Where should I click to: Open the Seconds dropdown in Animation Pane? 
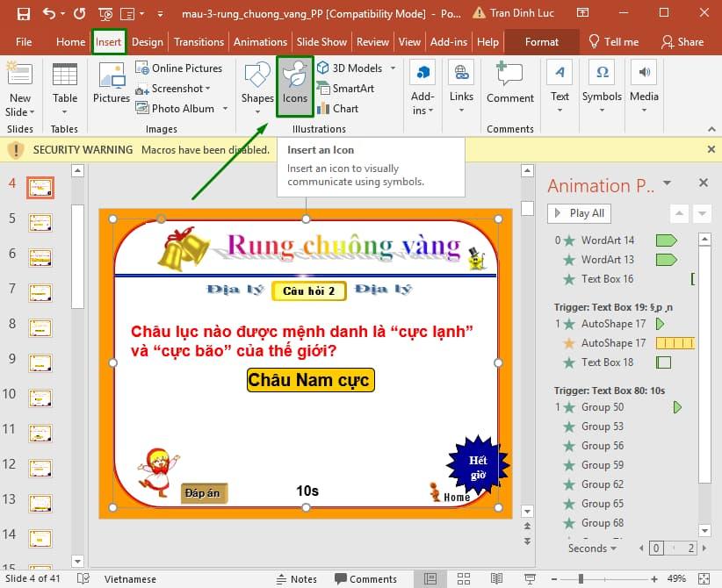coord(613,548)
